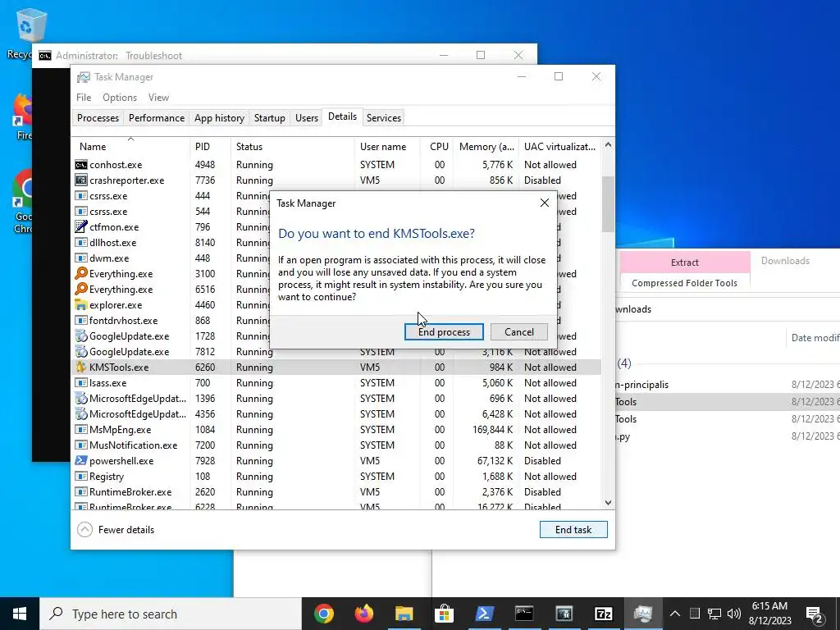The height and width of the screenshot is (630, 840).
Task: Select the MsMpEng.exe process row
Action: click(336, 429)
